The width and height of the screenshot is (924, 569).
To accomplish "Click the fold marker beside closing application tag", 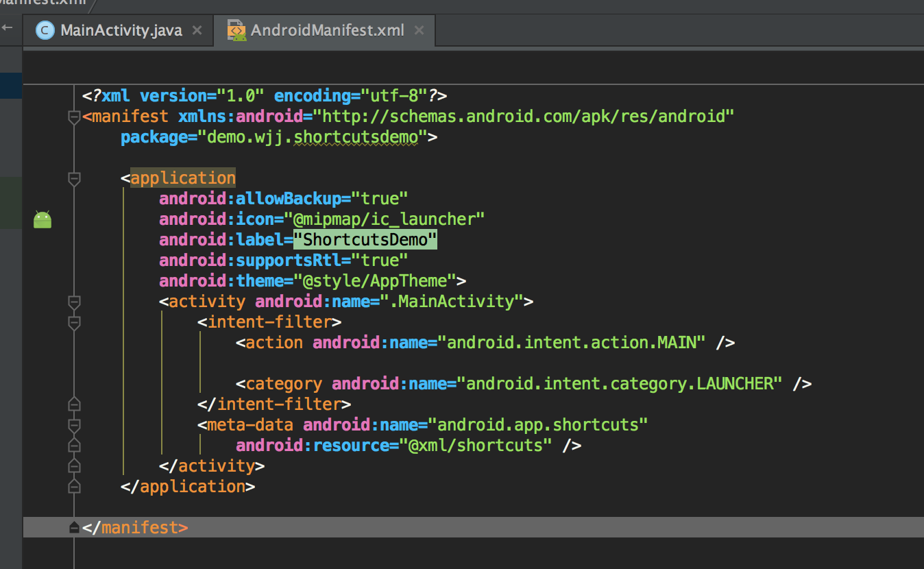I will (74, 487).
